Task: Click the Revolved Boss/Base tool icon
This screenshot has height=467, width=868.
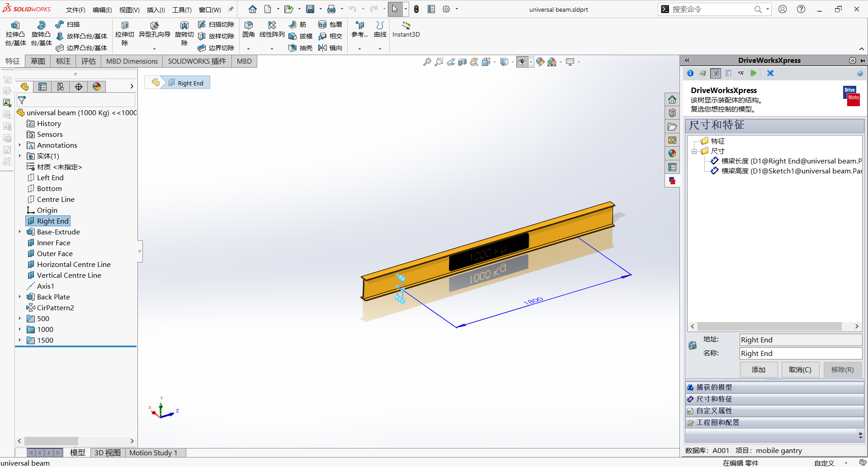Action: coord(41,25)
